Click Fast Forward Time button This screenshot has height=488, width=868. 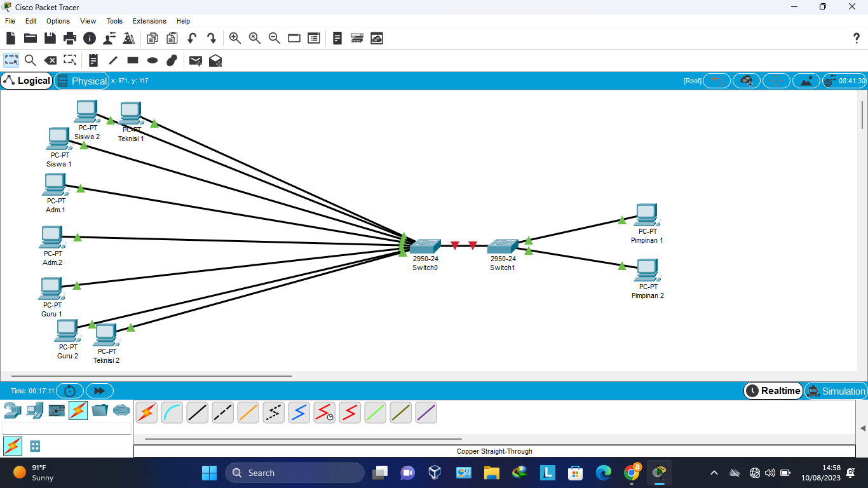click(99, 391)
